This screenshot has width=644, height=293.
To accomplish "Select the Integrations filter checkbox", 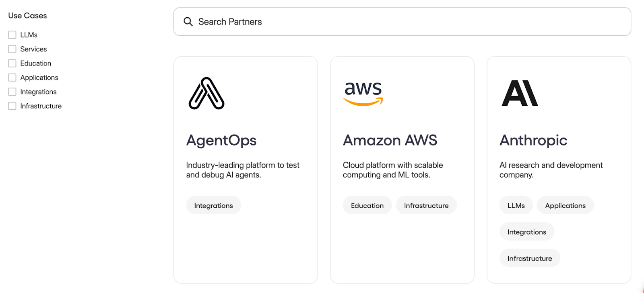I will click(x=12, y=92).
